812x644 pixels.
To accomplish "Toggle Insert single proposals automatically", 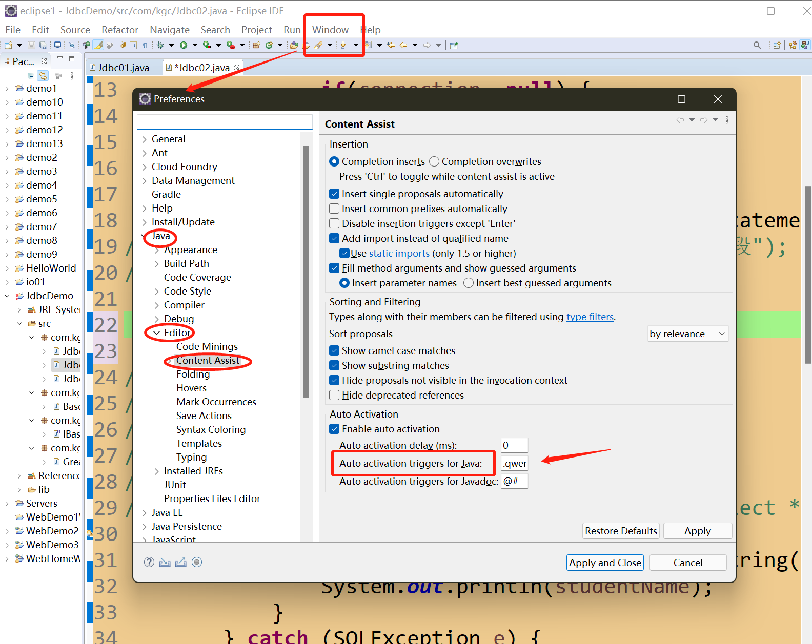I will pos(334,194).
